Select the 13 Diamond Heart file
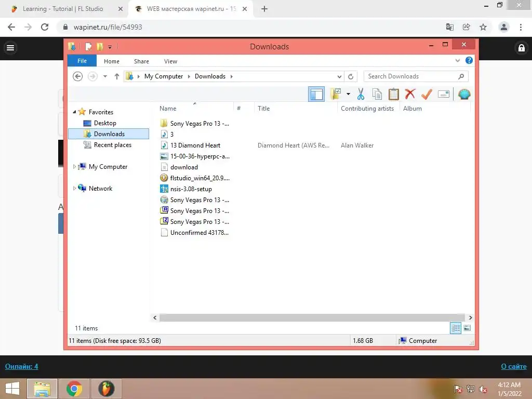 190,145
